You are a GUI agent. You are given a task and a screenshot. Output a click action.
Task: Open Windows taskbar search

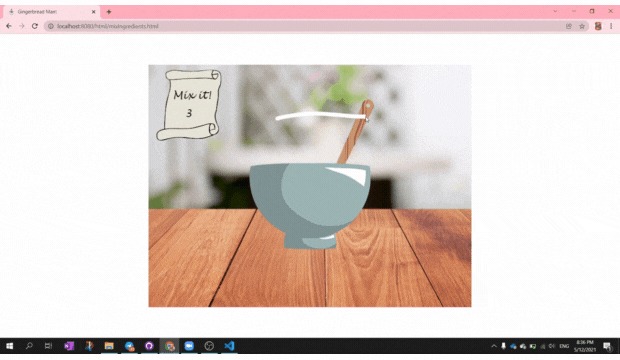tap(29, 346)
